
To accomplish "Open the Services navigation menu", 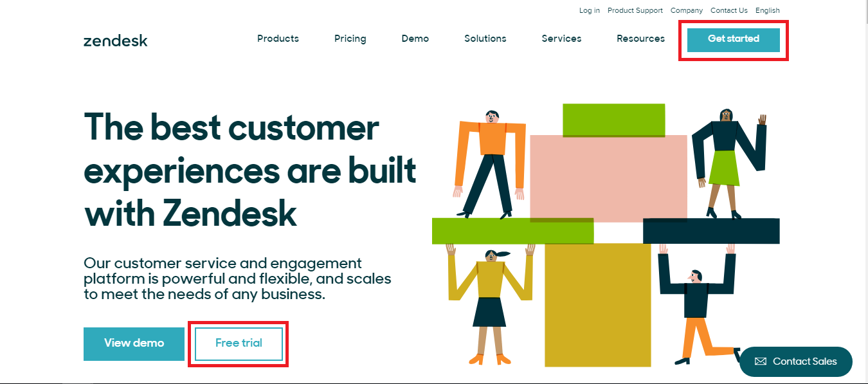I will coord(561,39).
